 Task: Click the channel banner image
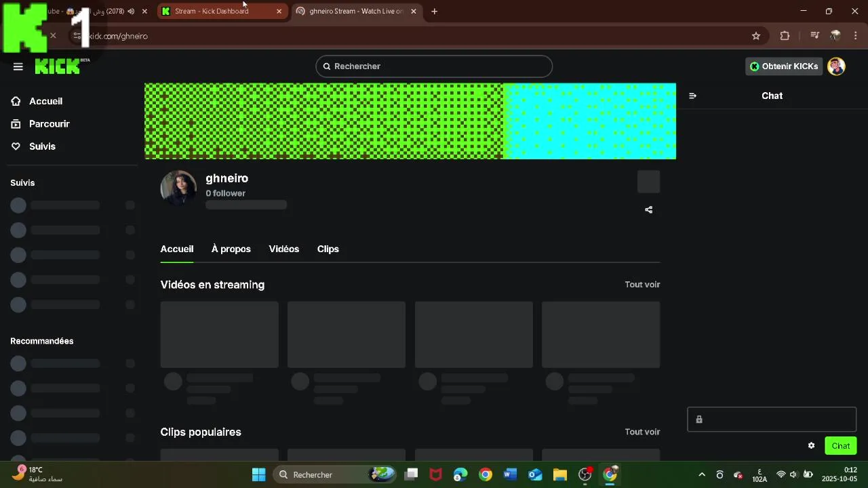click(410, 121)
